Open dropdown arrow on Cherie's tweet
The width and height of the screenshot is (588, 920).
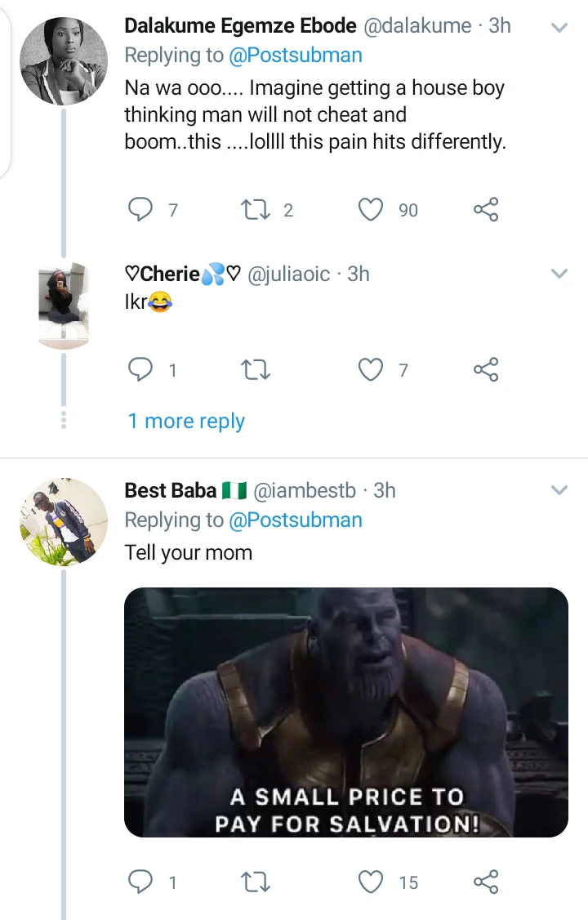point(559,274)
